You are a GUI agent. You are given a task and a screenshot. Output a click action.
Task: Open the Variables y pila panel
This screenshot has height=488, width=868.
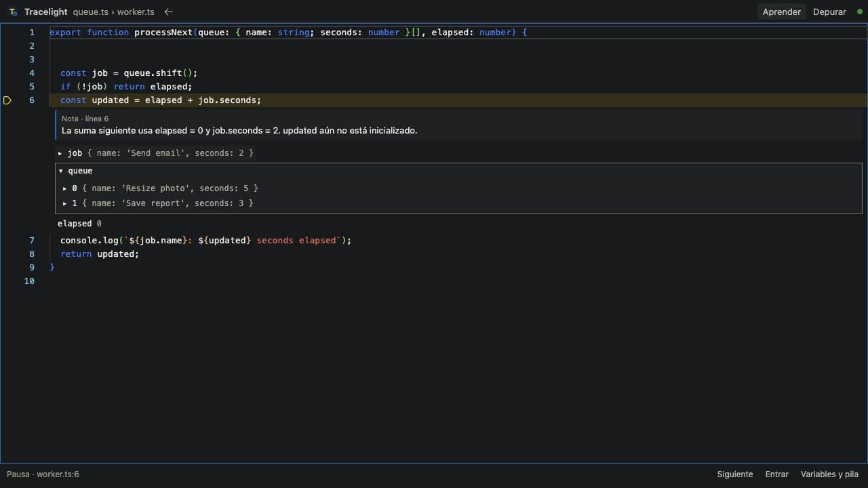829,474
